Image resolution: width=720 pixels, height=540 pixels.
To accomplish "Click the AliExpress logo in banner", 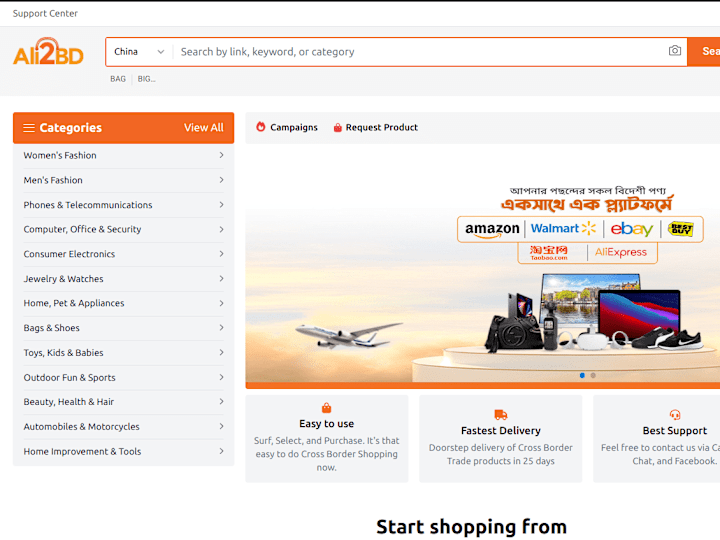I will coord(620,252).
